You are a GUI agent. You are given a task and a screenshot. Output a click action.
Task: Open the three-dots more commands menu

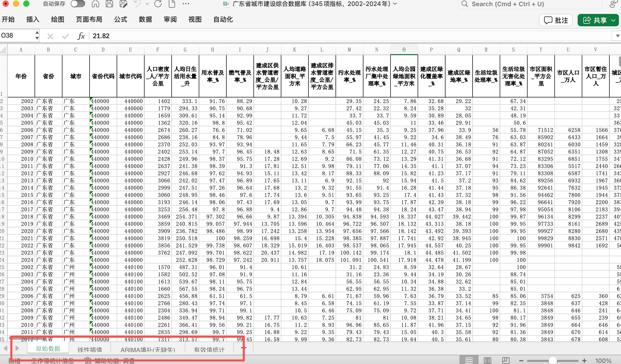pyautogui.click(x=186, y=4)
